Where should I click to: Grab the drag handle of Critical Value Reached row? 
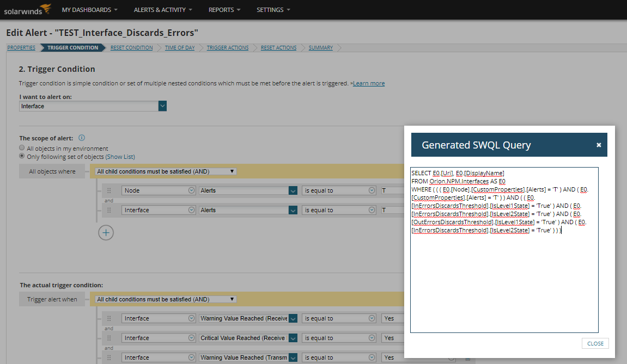[x=109, y=338]
